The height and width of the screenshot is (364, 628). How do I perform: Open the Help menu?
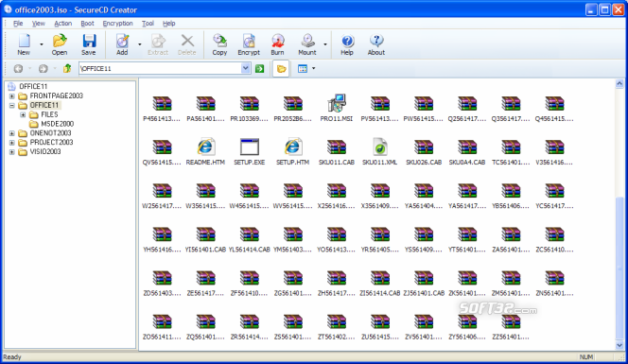169,24
